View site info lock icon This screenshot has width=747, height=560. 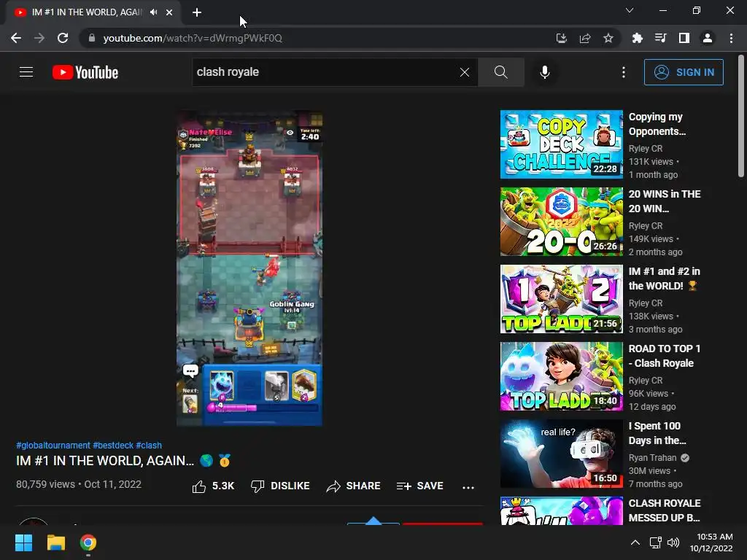click(92, 38)
